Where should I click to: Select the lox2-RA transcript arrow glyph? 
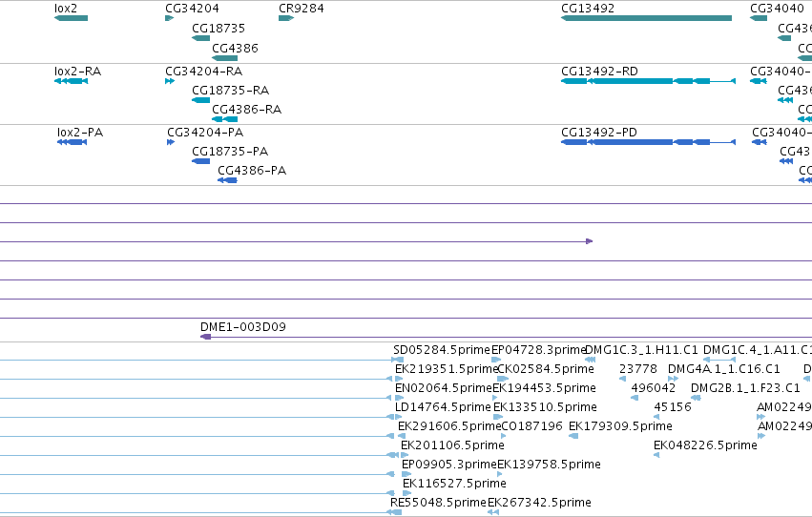tap(71, 81)
